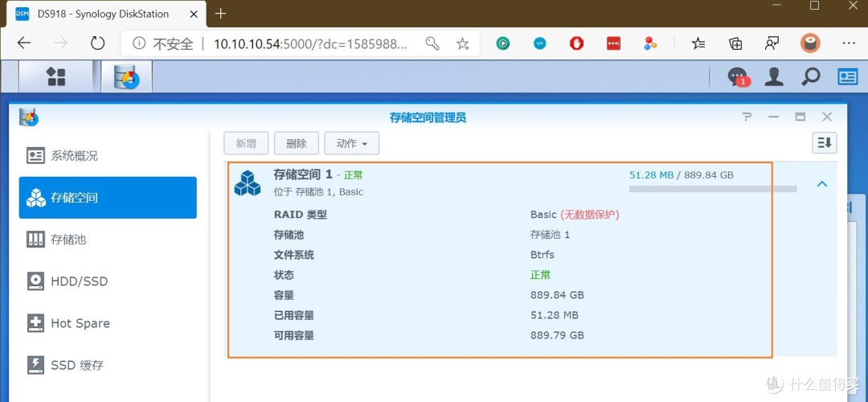The height and width of the screenshot is (402, 868).
Task: Click the 存储空间管理员 window title
Action: [x=428, y=117]
